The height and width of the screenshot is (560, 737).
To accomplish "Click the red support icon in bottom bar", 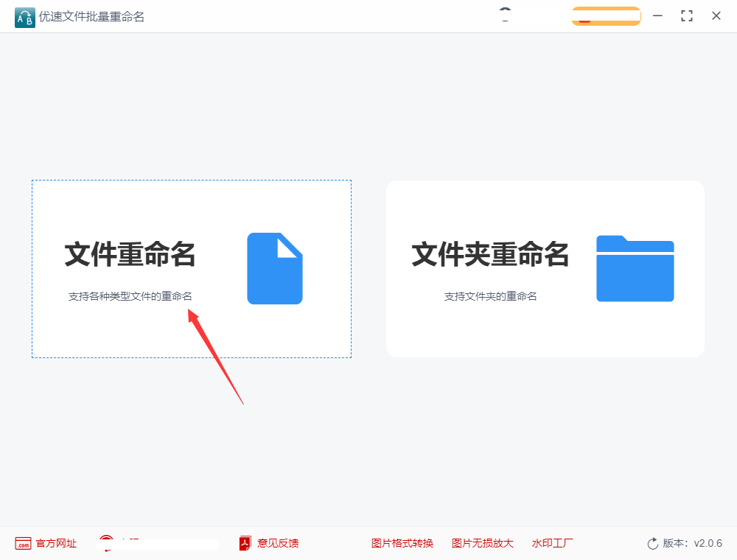I will tap(107, 543).
